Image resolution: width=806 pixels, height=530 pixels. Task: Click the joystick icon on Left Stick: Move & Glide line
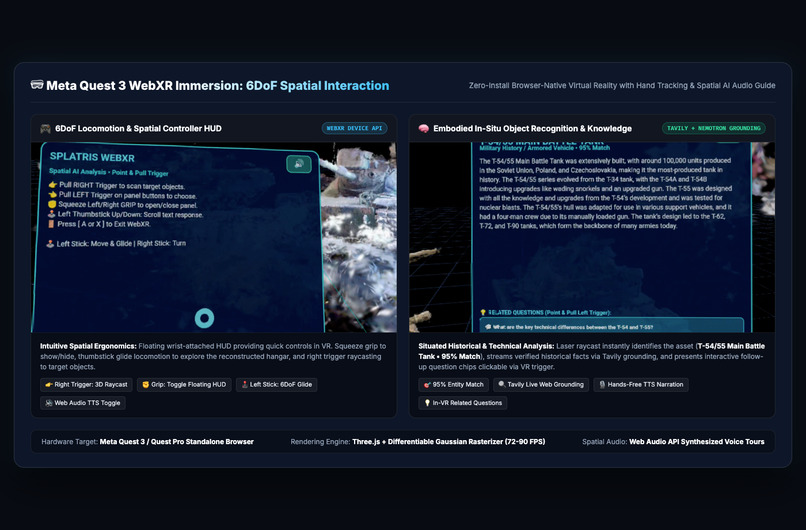[50, 244]
